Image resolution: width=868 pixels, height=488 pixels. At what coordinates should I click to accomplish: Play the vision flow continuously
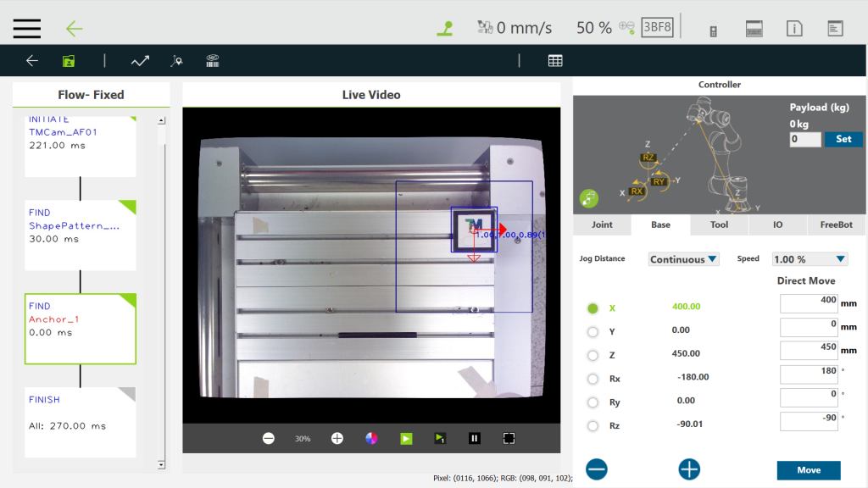click(406, 438)
